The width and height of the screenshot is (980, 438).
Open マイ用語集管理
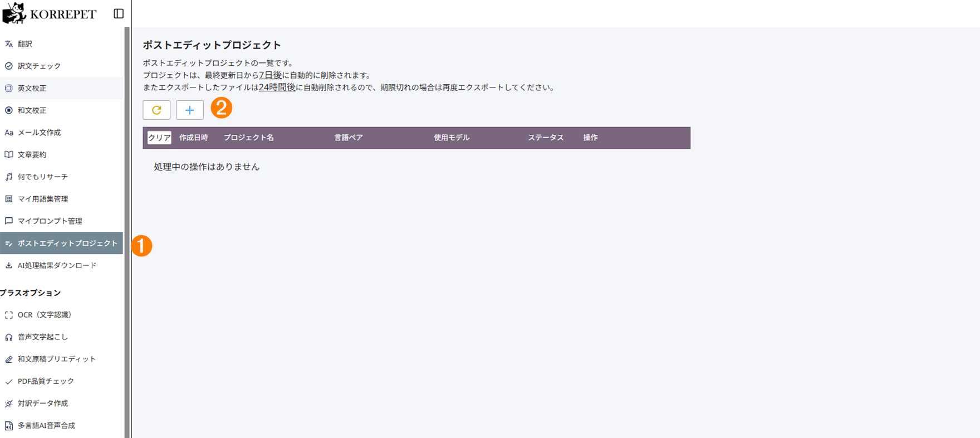coord(61,199)
